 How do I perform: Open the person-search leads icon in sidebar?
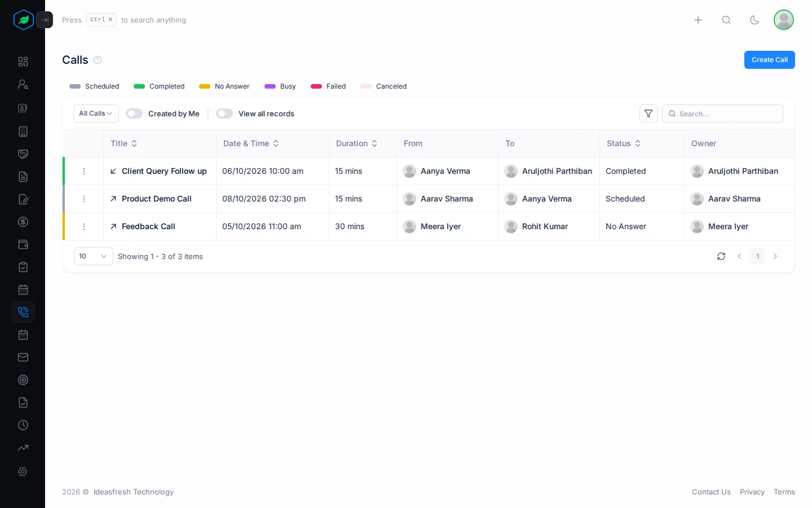click(x=23, y=84)
